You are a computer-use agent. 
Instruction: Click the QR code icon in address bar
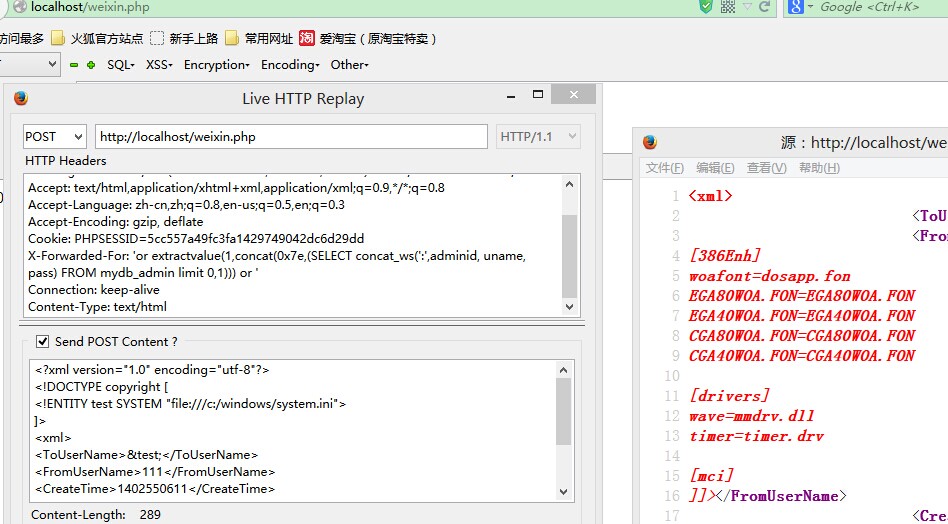728,7
